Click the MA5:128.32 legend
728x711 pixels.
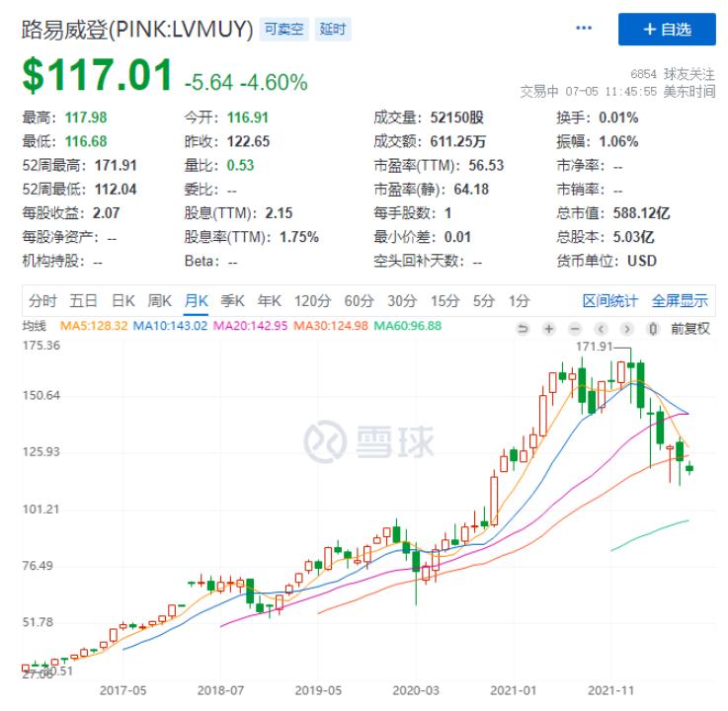click(x=94, y=326)
